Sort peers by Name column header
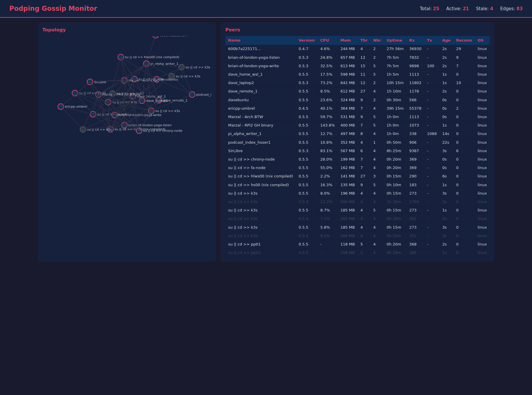The width and height of the screenshot is (532, 395). click(x=234, y=40)
